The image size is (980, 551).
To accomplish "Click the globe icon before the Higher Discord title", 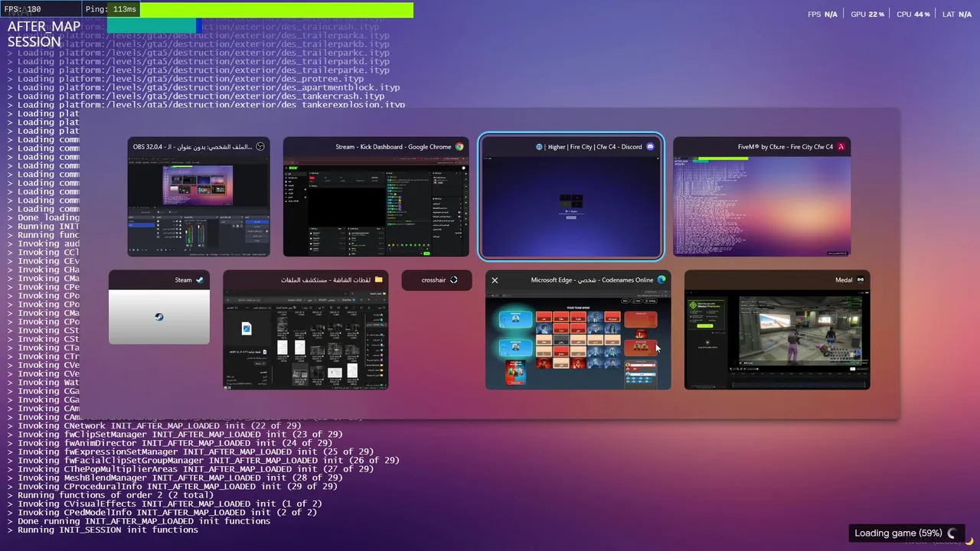I will [540, 147].
